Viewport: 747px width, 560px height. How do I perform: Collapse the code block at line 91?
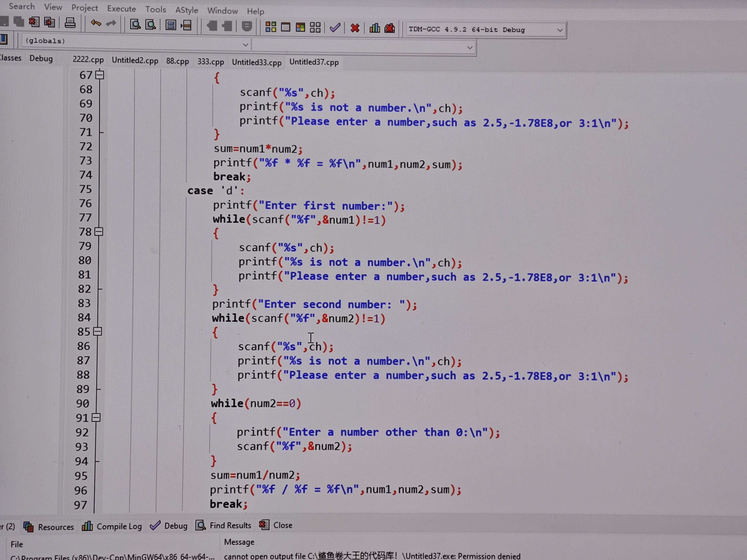click(x=96, y=418)
